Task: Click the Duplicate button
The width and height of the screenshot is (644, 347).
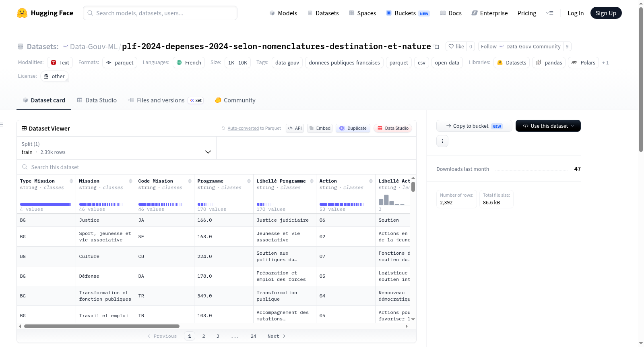Action: (353, 128)
